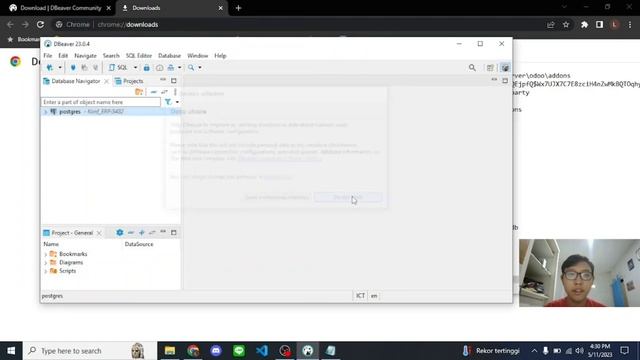Expand the Diagrams folder
This screenshot has height=360, width=640.
point(45,263)
